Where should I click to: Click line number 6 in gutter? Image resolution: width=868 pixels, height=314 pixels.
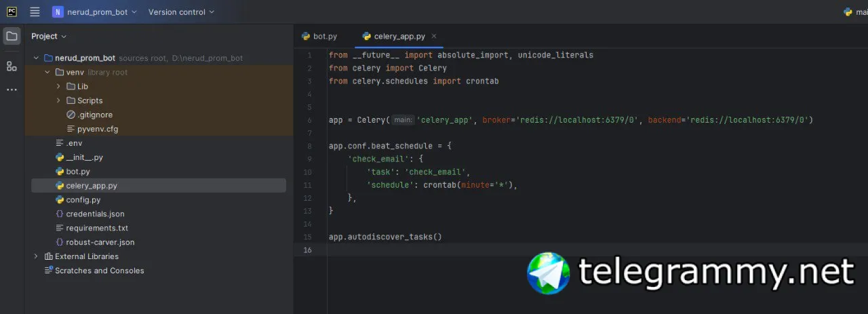(x=309, y=120)
